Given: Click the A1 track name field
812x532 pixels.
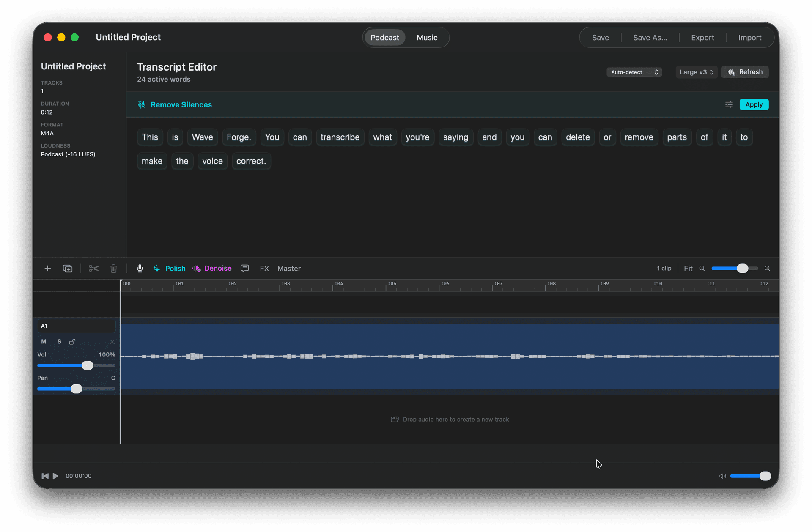Looking at the screenshot, I should tap(76, 326).
